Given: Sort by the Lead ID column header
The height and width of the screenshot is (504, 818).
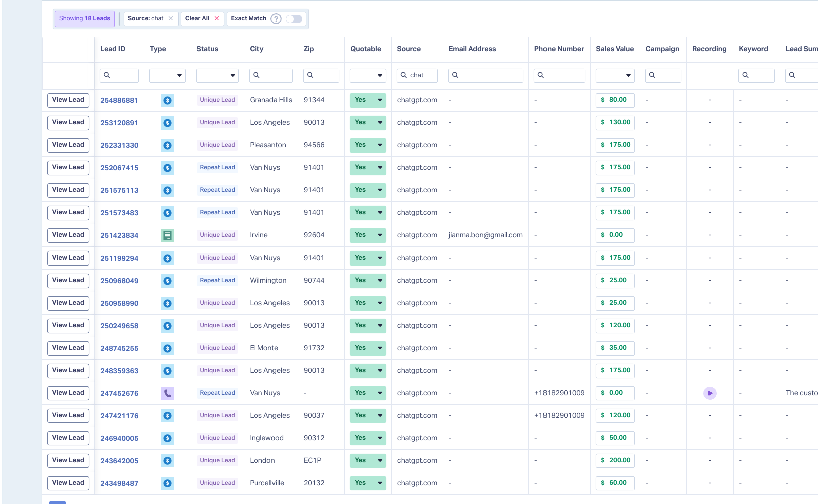Looking at the screenshot, I should click(x=113, y=49).
